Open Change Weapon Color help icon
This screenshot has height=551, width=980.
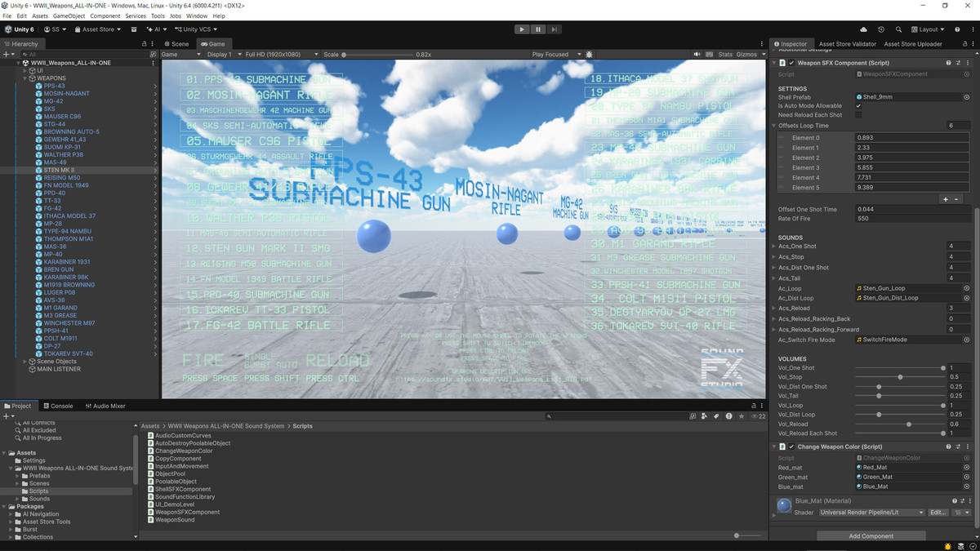tap(948, 447)
